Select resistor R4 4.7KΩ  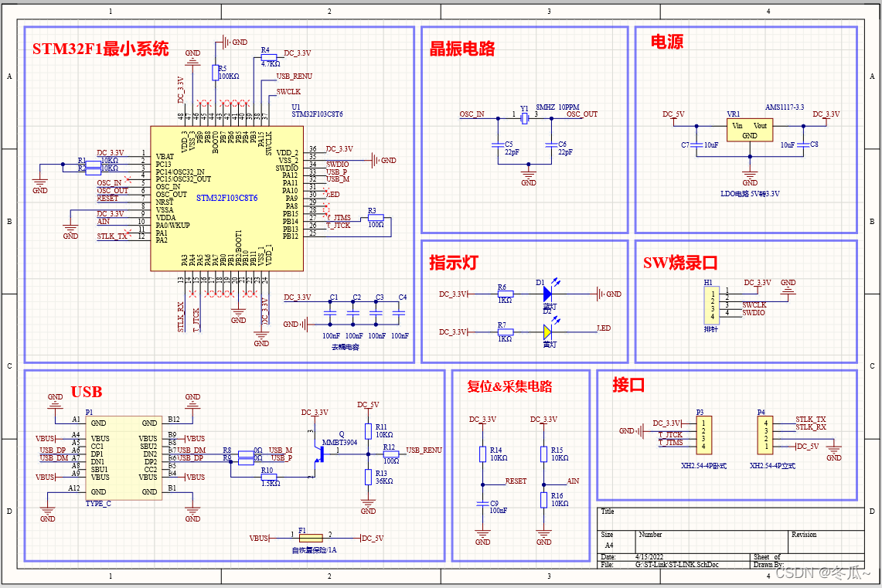[x=269, y=57]
